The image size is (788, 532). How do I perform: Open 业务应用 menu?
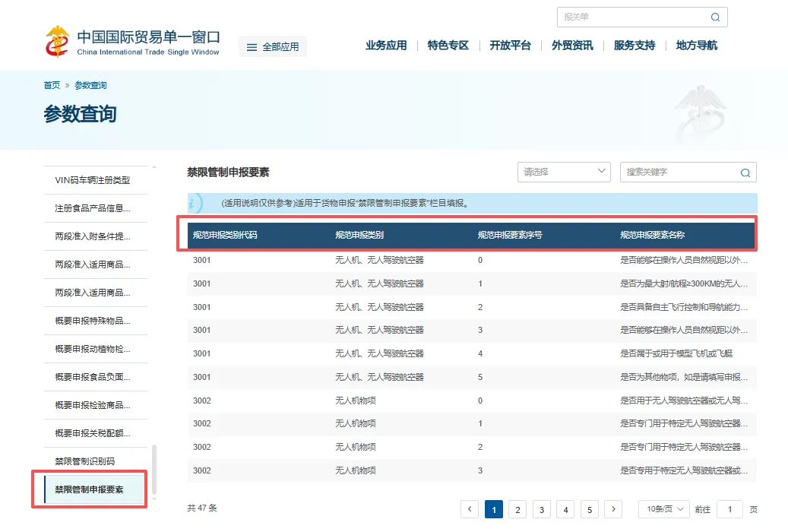pyautogui.click(x=386, y=46)
